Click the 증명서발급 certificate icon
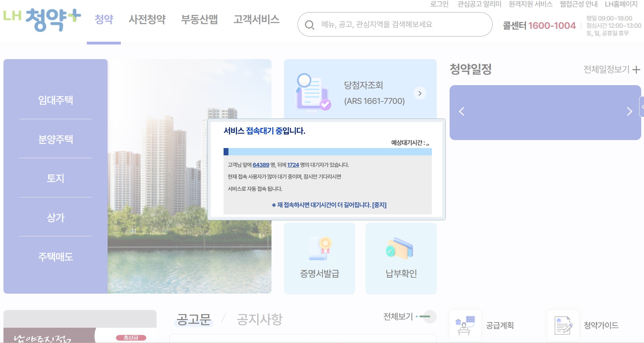The height and width of the screenshot is (343, 644). pos(320,248)
